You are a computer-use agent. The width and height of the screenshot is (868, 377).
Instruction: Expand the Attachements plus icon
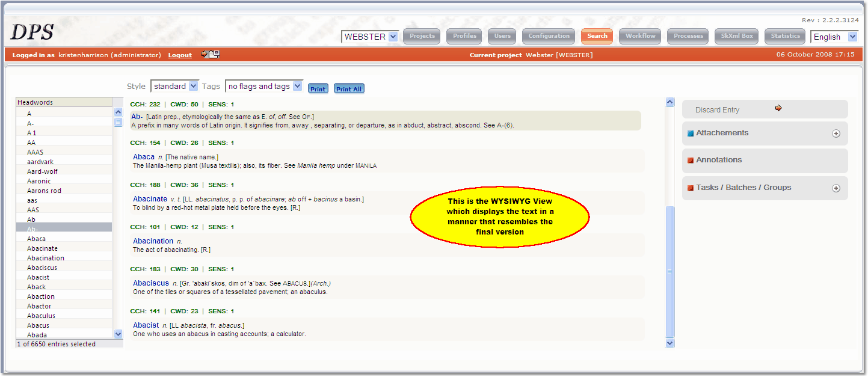836,133
